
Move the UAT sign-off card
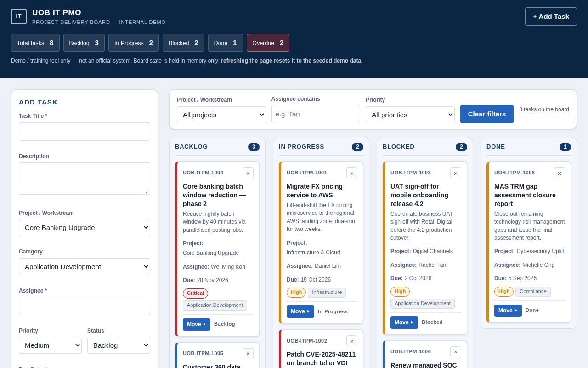pyautogui.click(x=404, y=322)
